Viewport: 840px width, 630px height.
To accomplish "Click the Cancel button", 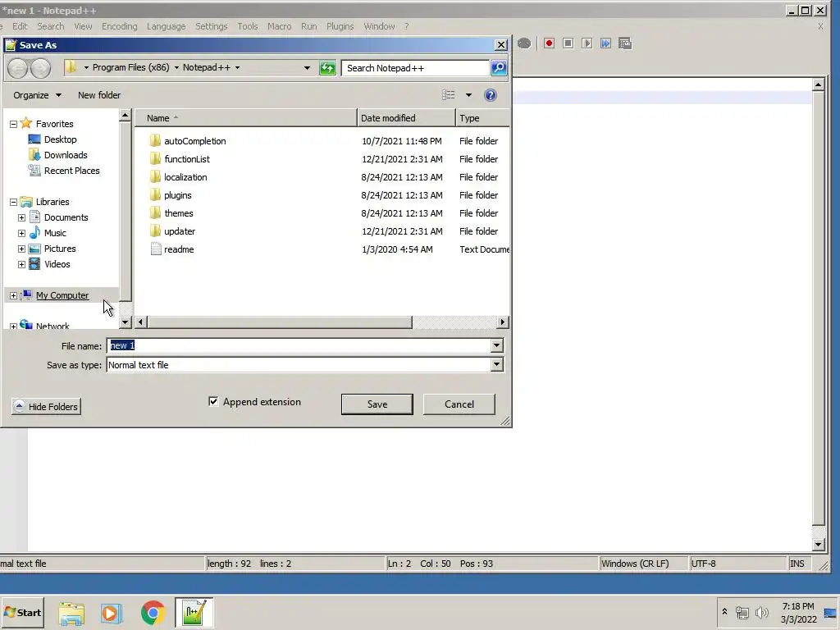I will [x=459, y=404].
